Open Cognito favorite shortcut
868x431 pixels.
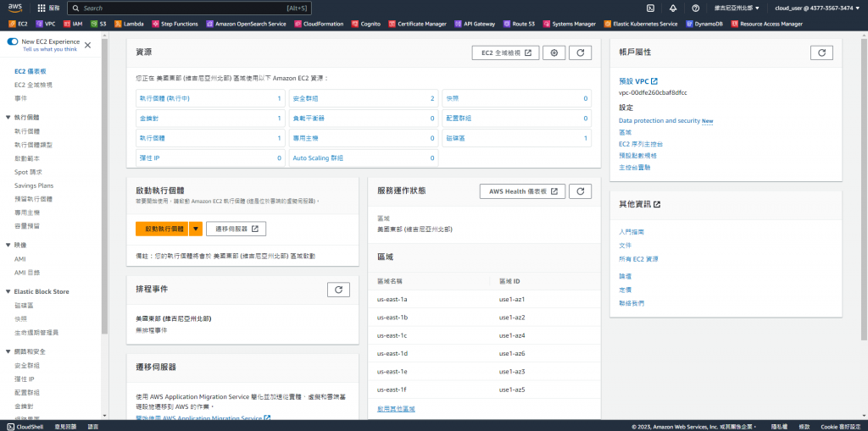tap(366, 24)
